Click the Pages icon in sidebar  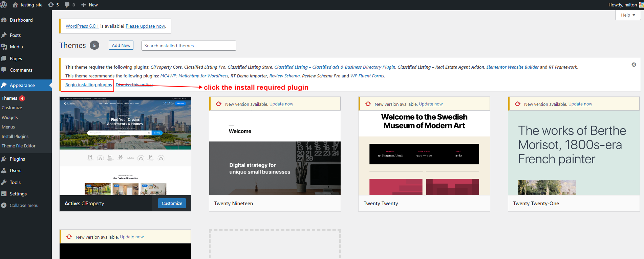4,58
